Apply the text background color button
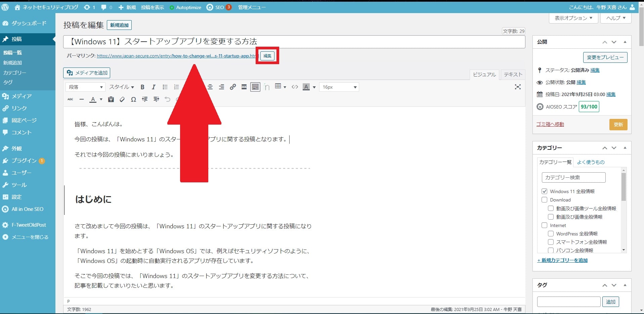This screenshot has width=644, height=314. (x=306, y=87)
